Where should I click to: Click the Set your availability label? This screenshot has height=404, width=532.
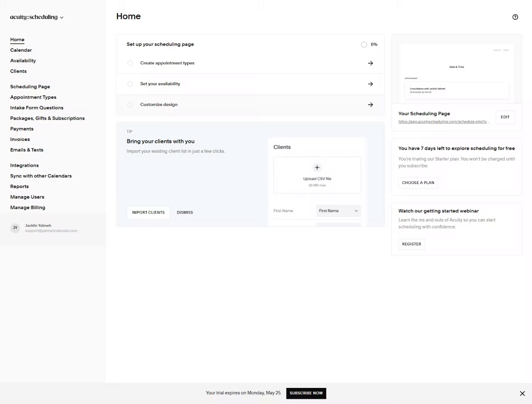pyautogui.click(x=160, y=84)
